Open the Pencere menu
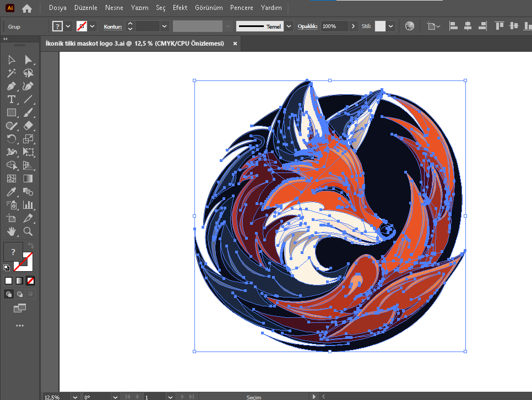532x400 pixels. click(x=242, y=8)
